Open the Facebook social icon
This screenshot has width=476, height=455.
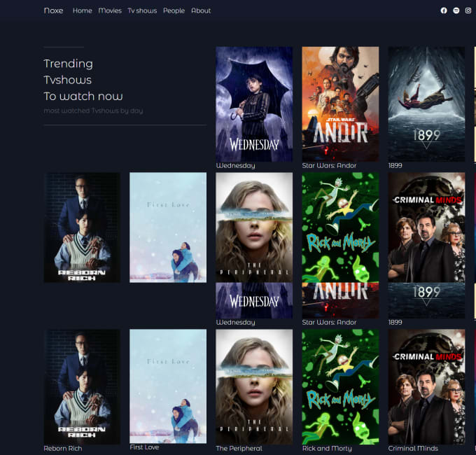pos(444,10)
